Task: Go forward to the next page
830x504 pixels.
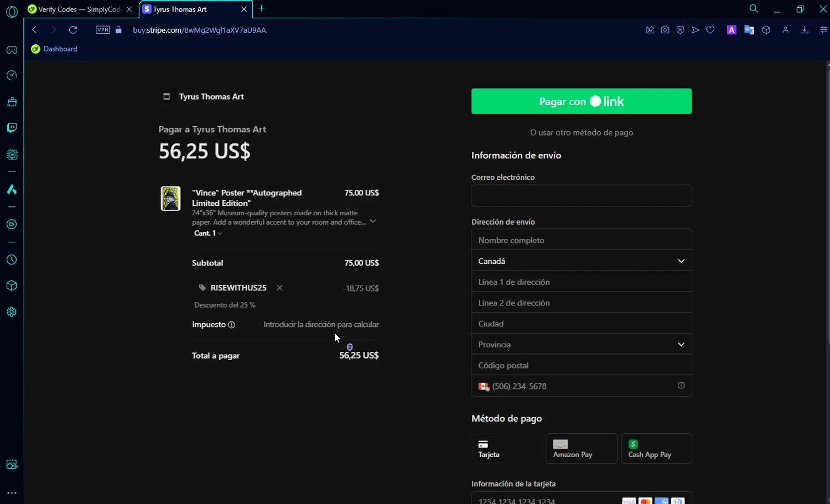Action: click(54, 30)
